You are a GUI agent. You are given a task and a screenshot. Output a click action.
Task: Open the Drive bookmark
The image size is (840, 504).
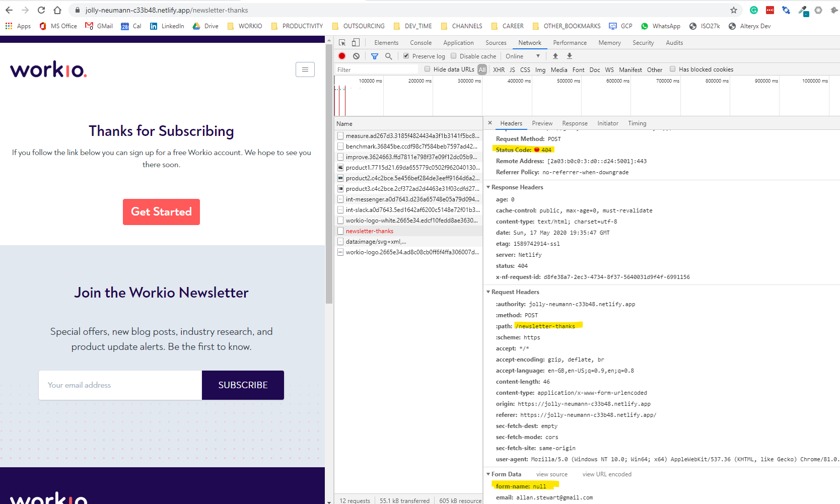(x=205, y=26)
